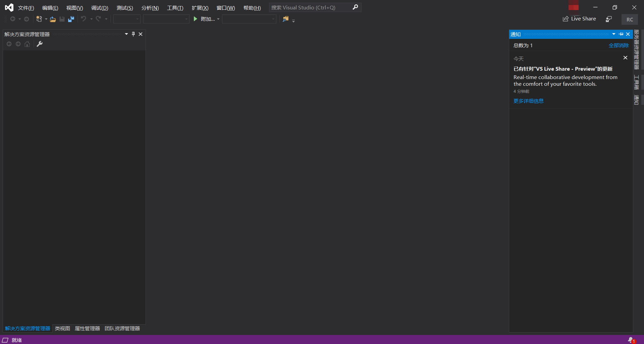This screenshot has width=644, height=344.
Task: Open Notifications panel window position dropdown
Action: click(x=614, y=34)
